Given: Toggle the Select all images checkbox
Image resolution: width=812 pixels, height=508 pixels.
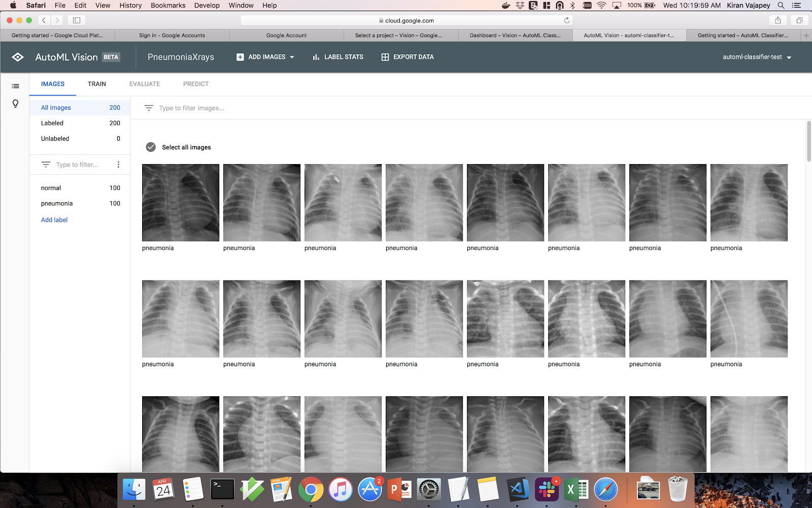Looking at the screenshot, I should 151,147.
